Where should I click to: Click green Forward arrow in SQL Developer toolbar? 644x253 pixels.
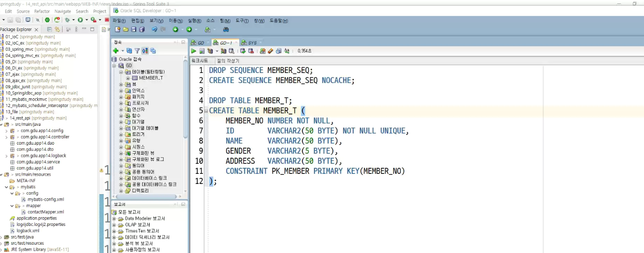click(x=189, y=29)
